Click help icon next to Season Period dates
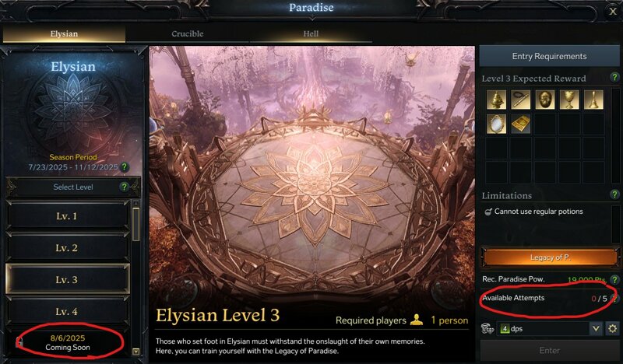The width and height of the screenshot is (623, 364). [124, 167]
